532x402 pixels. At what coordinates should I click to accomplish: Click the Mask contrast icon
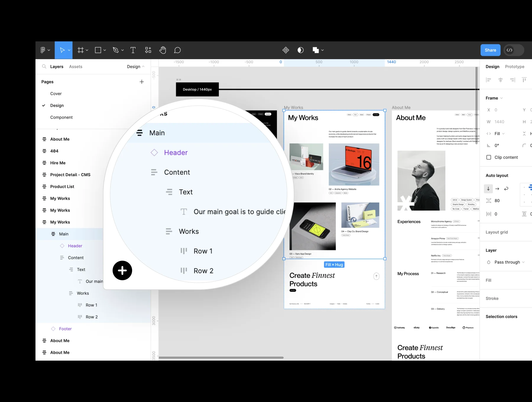click(301, 50)
